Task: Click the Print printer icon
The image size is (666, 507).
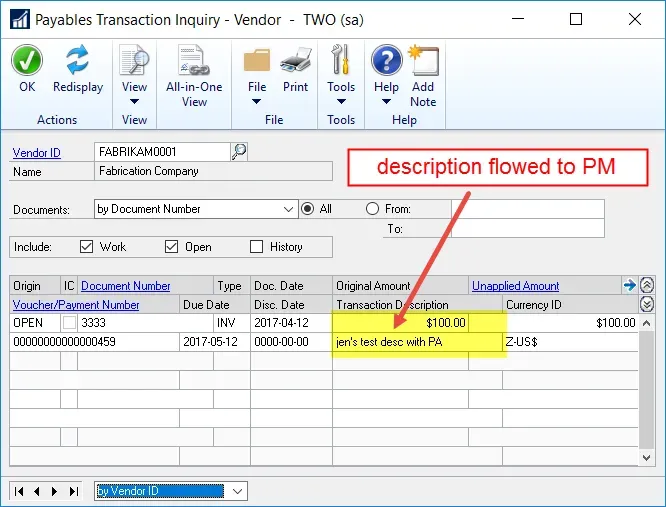Action: tap(295, 62)
